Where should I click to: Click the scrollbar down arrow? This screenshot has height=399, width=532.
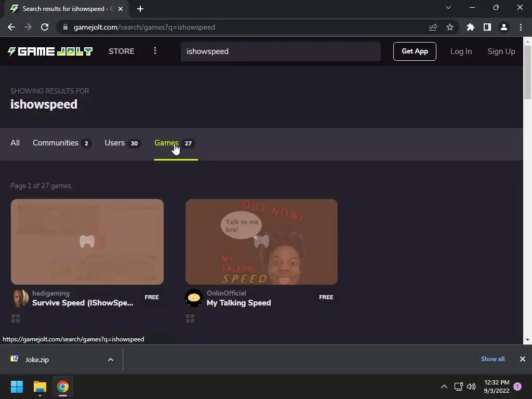(527, 340)
